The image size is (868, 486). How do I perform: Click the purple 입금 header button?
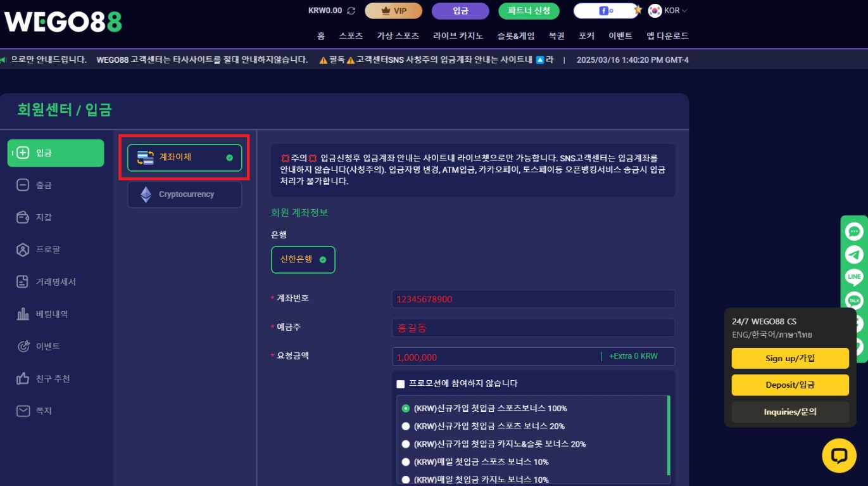pyautogui.click(x=460, y=11)
